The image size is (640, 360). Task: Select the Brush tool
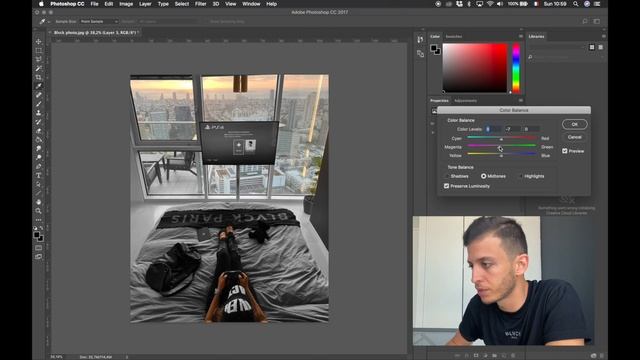pyautogui.click(x=39, y=104)
